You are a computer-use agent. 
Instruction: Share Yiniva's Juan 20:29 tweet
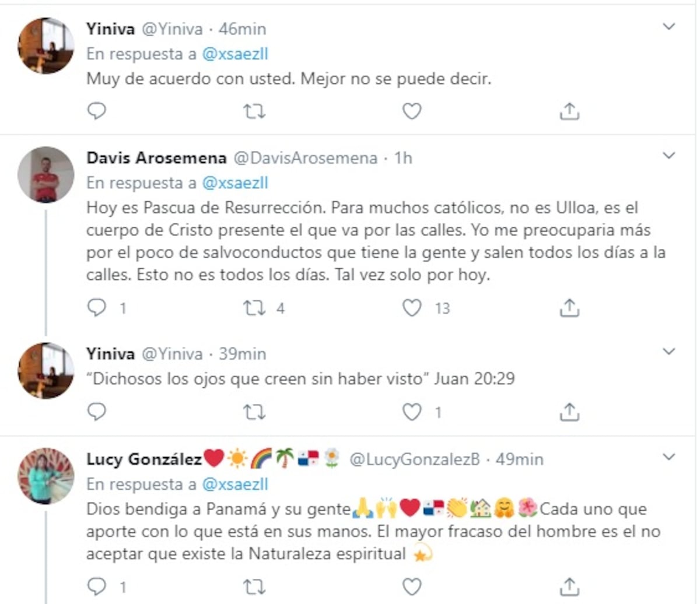569,412
